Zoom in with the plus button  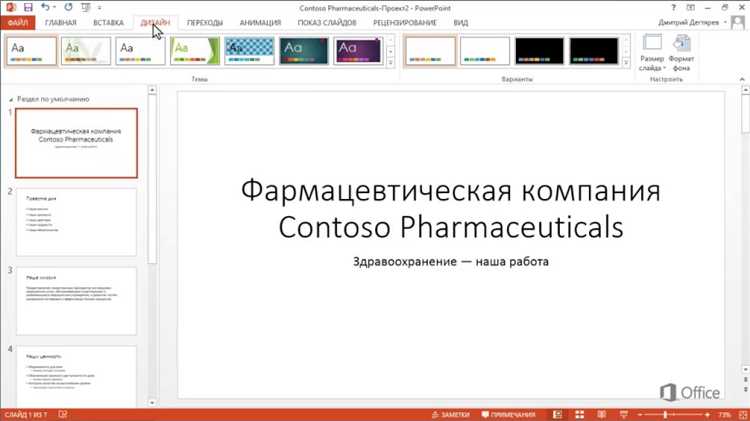click(707, 415)
